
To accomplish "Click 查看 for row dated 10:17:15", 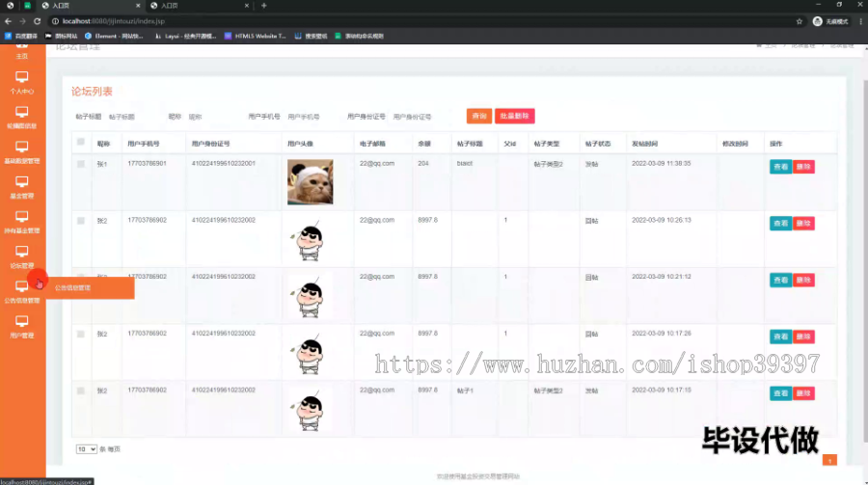I will click(780, 393).
